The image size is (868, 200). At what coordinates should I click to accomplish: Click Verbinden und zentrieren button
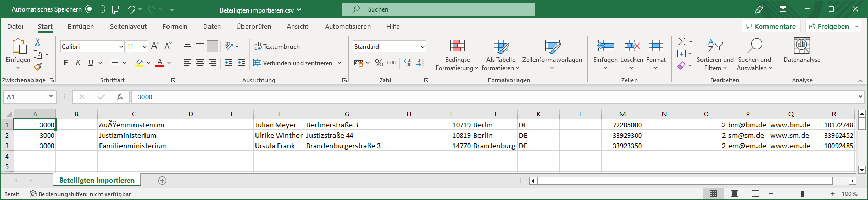pos(293,63)
